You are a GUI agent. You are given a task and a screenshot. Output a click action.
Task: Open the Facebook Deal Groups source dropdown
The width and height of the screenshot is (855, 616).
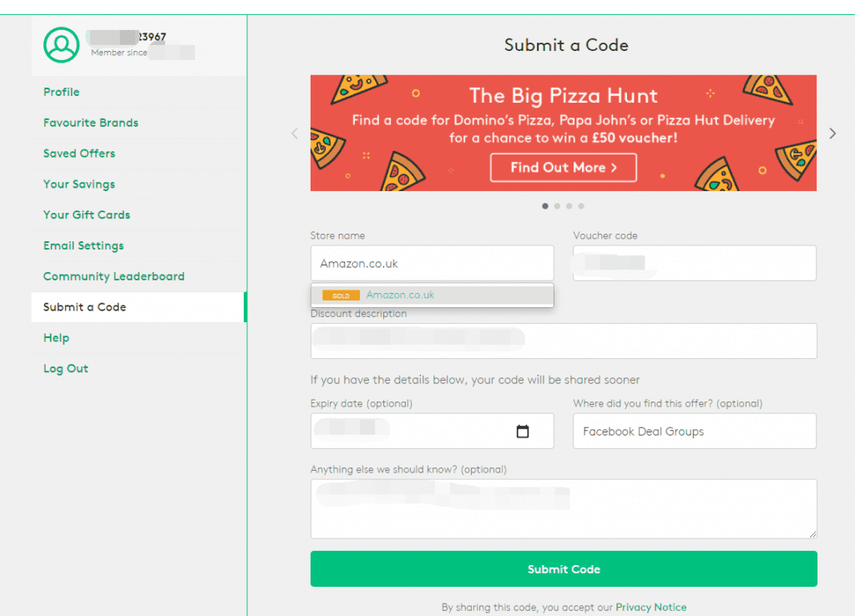pyautogui.click(x=694, y=432)
